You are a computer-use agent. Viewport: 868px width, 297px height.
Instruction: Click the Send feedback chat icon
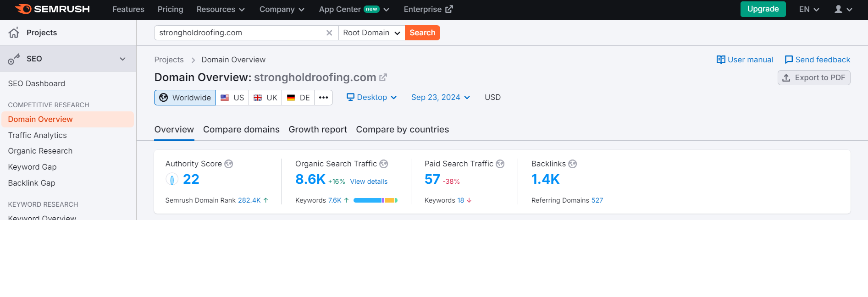pyautogui.click(x=789, y=60)
